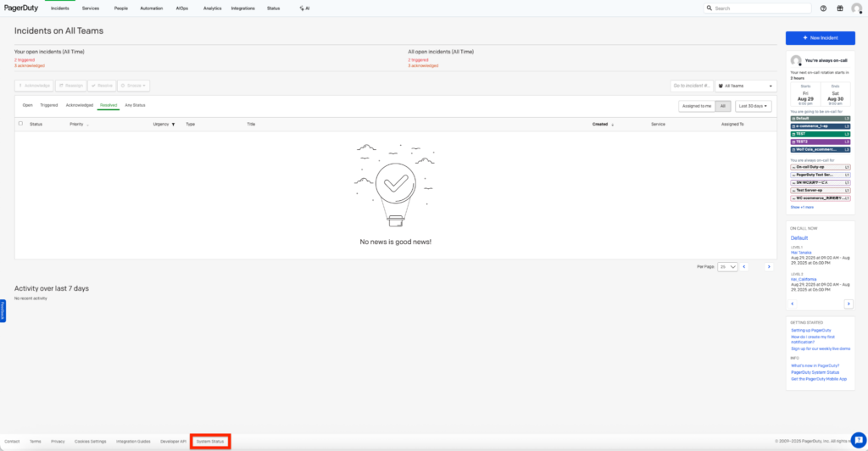Open the System Status footer link
Screen dimensions: 868x451
point(209,442)
